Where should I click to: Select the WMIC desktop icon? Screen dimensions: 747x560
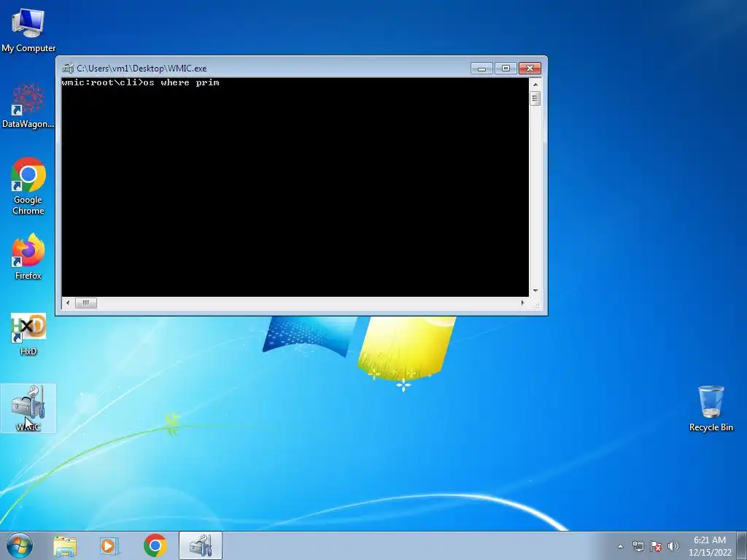click(28, 408)
